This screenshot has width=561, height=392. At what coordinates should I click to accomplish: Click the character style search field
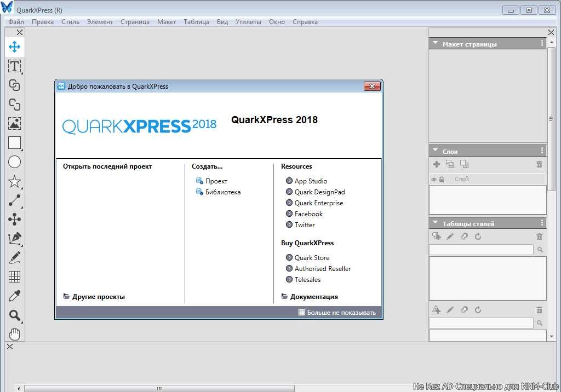[481, 323]
